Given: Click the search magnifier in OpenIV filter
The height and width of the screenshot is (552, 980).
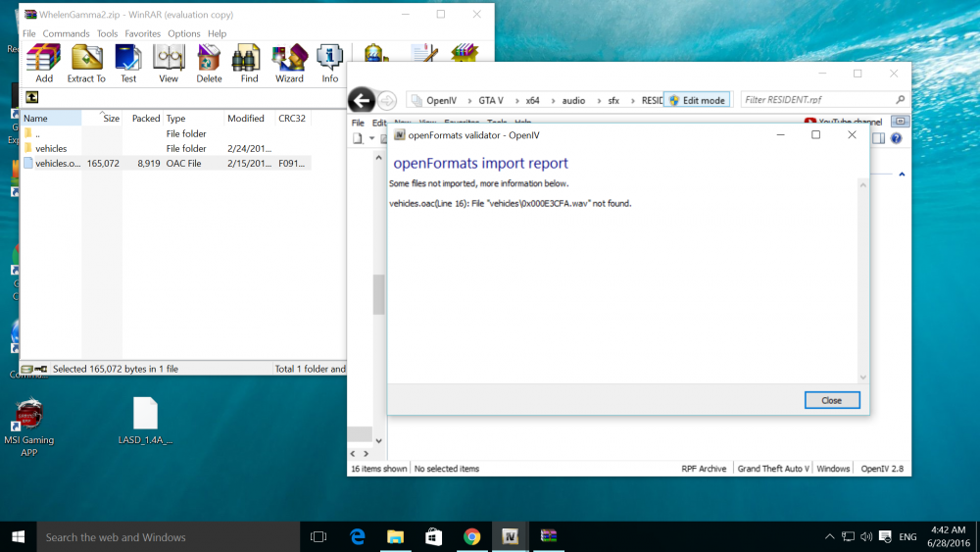Looking at the screenshot, I should pyautogui.click(x=900, y=99).
